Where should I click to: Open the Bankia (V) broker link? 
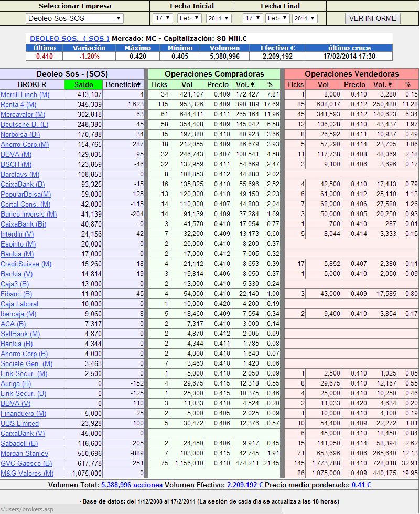pyautogui.click(x=16, y=274)
